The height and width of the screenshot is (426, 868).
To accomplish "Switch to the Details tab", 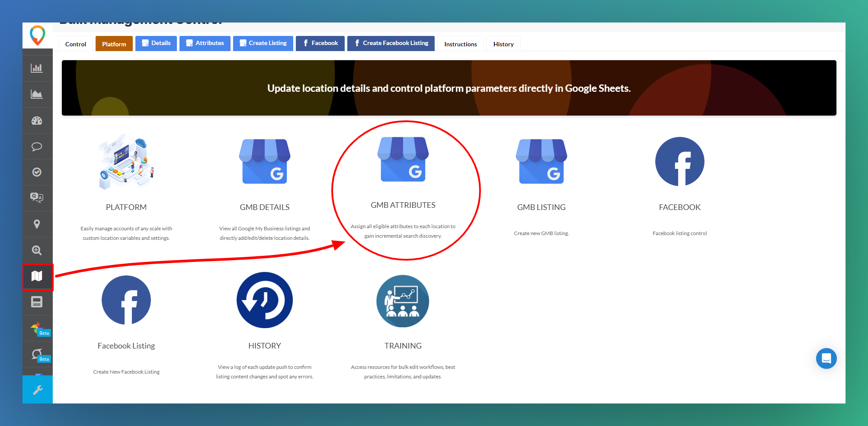I will pos(156,43).
